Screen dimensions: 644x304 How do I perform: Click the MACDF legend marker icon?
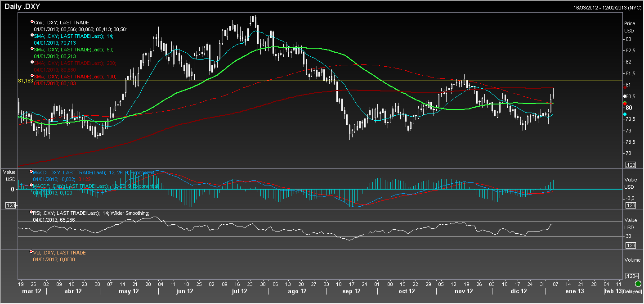tap(31, 185)
